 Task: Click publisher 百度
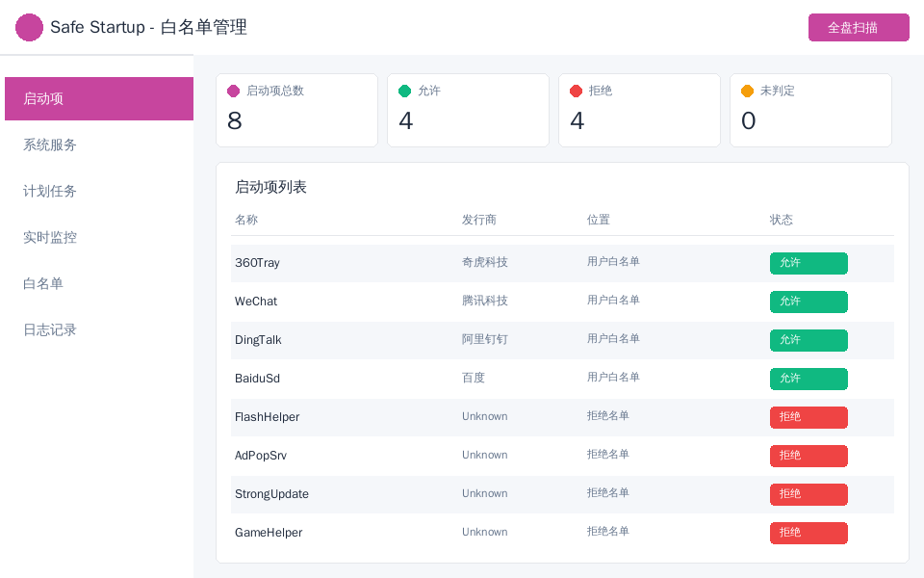[x=474, y=378]
